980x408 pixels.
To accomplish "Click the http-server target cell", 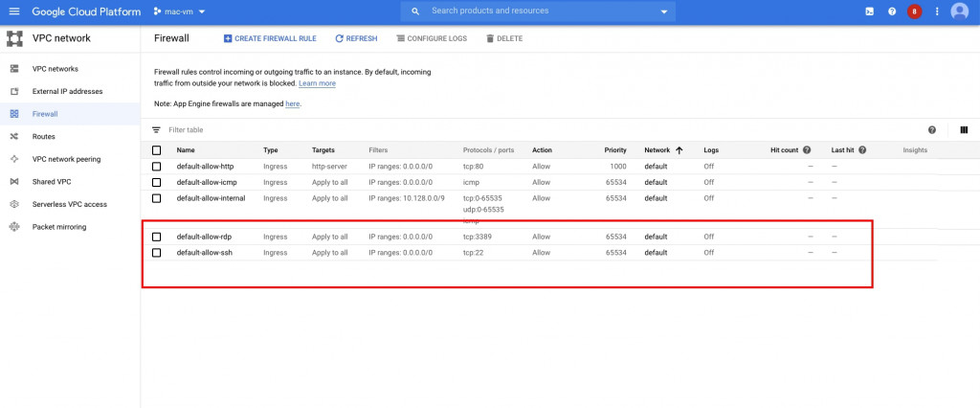I will (x=329, y=167).
